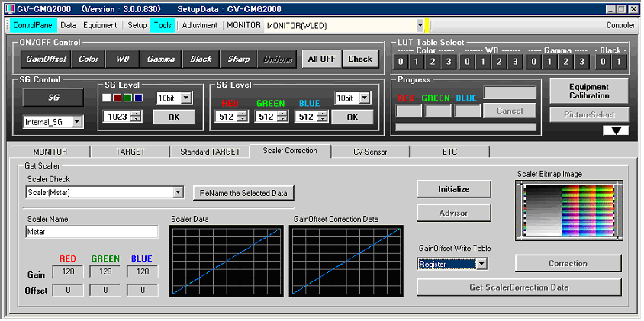Open the Data menu

(x=68, y=25)
